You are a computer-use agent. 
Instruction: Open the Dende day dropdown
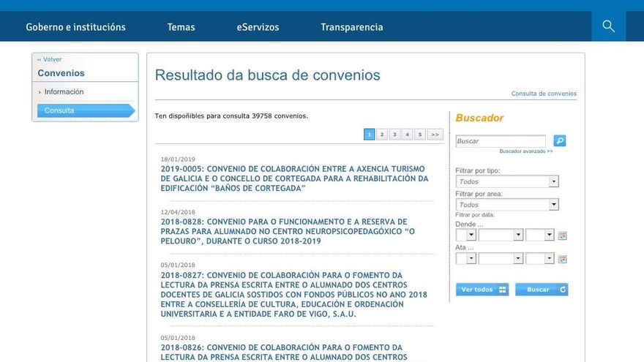click(x=471, y=235)
